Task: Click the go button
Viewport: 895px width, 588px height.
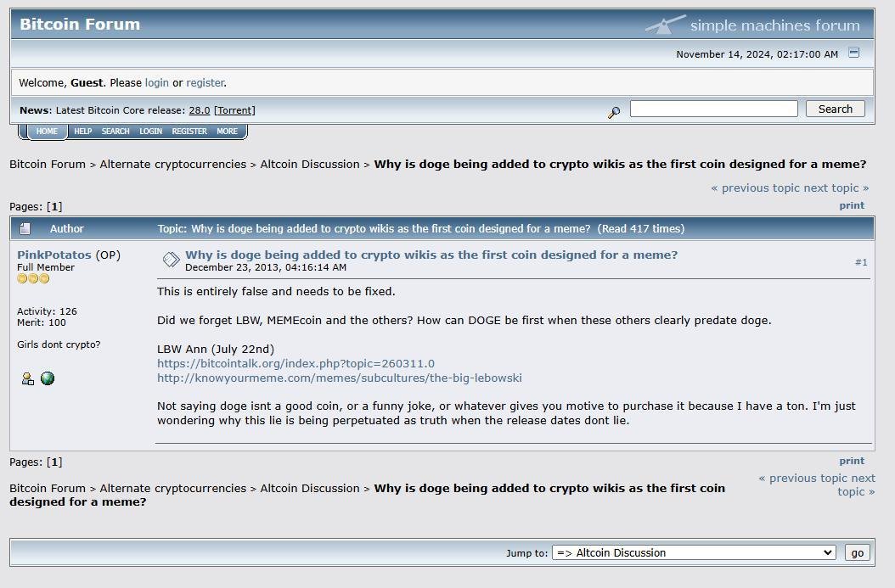Action: 858,552
